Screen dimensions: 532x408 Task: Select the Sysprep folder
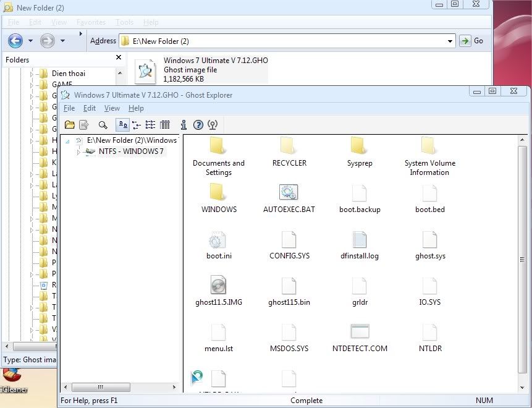click(x=360, y=151)
